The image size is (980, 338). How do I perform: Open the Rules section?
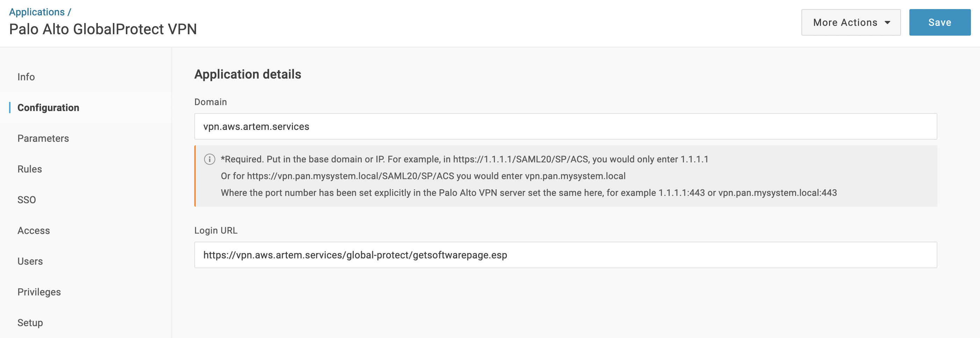click(x=30, y=169)
